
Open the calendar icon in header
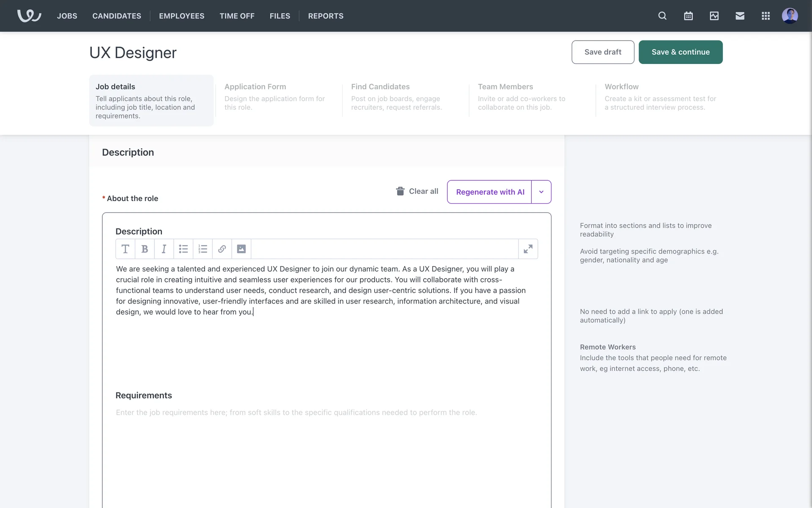coord(688,16)
